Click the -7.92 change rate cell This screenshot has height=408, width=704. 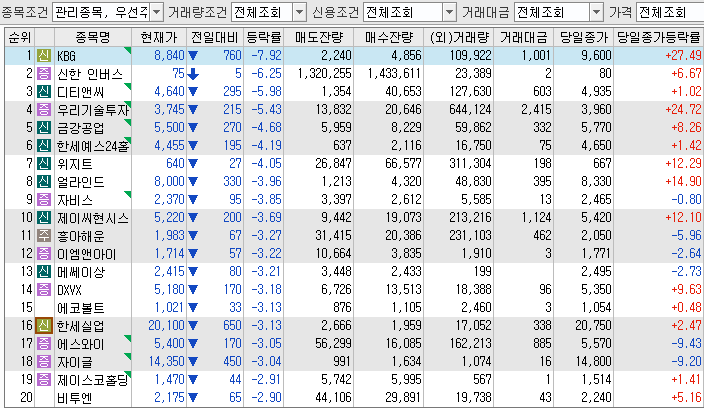[266, 56]
